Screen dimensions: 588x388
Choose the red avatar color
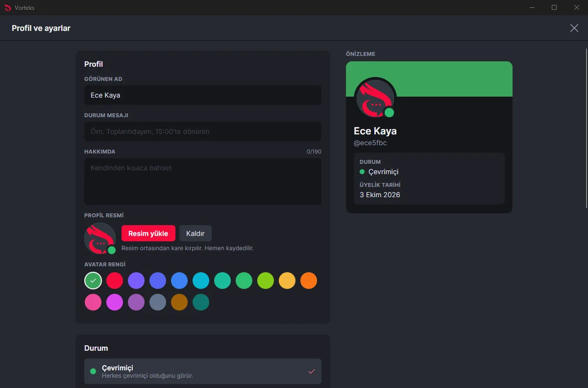(115, 281)
